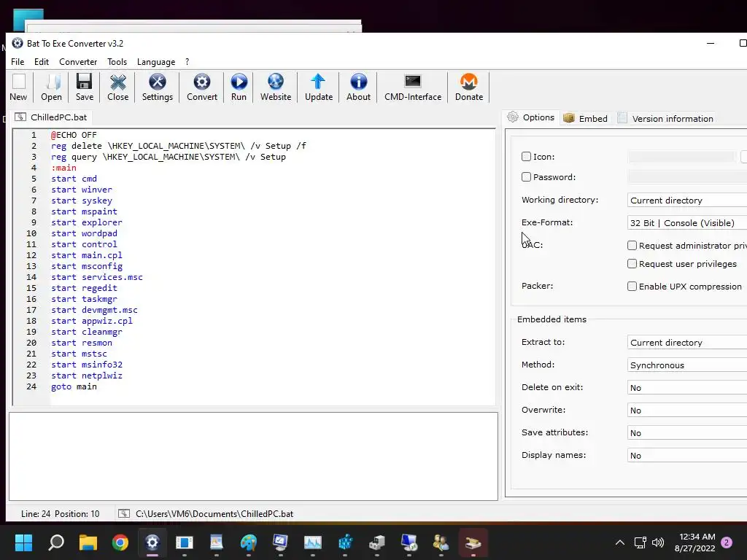Open taskbar Search magnifier

click(x=56, y=542)
